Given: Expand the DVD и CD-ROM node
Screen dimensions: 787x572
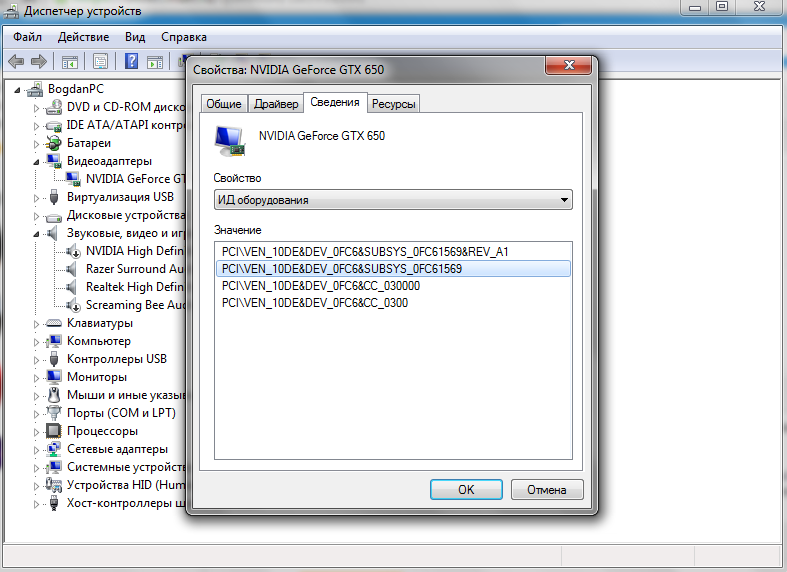Looking at the screenshot, I should point(36,108).
